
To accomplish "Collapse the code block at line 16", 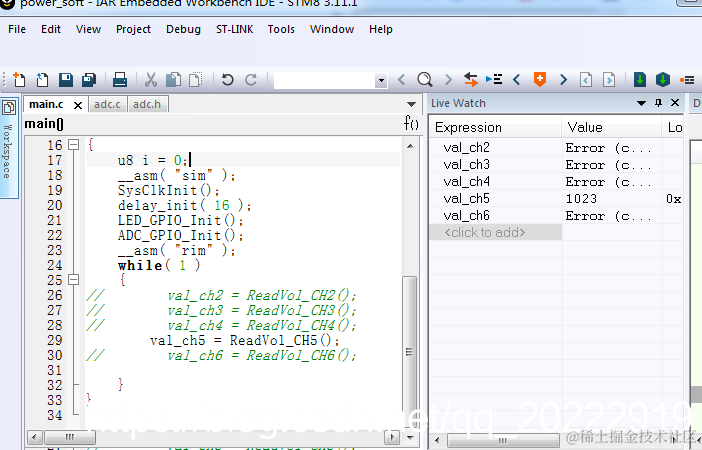I will (73, 145).
